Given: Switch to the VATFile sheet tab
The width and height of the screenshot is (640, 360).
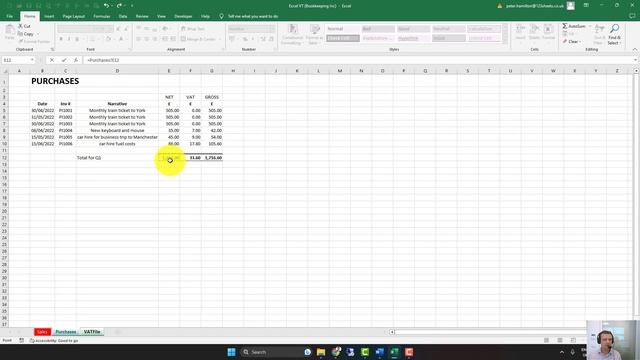Looking at the screenshot, I should click(x=92, y=332).
